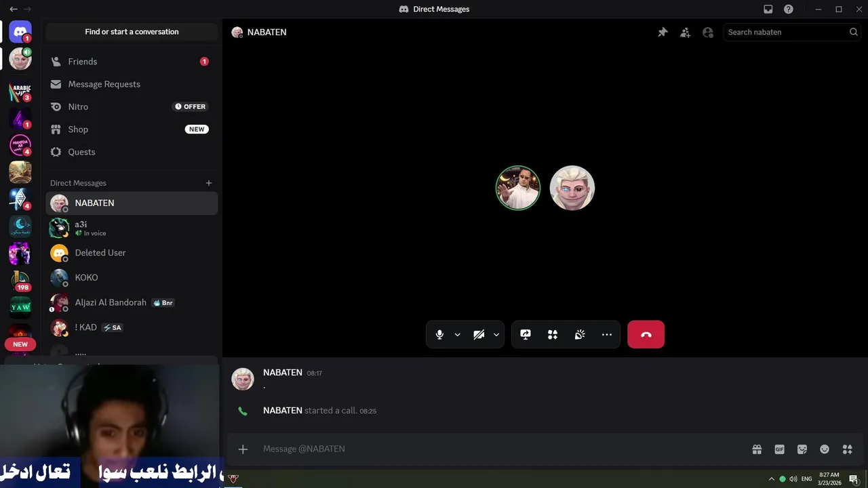The height and width of the screenshot is (488, 868).
Task: Open the Inbox icon in title bar
Action: pyautogui.click(x=768, y=9)
